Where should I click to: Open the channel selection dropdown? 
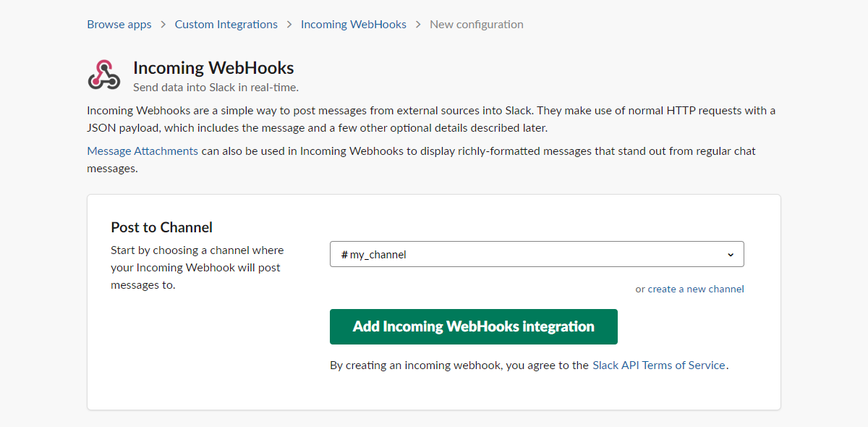pyautogui.click(x=536, y=254)
